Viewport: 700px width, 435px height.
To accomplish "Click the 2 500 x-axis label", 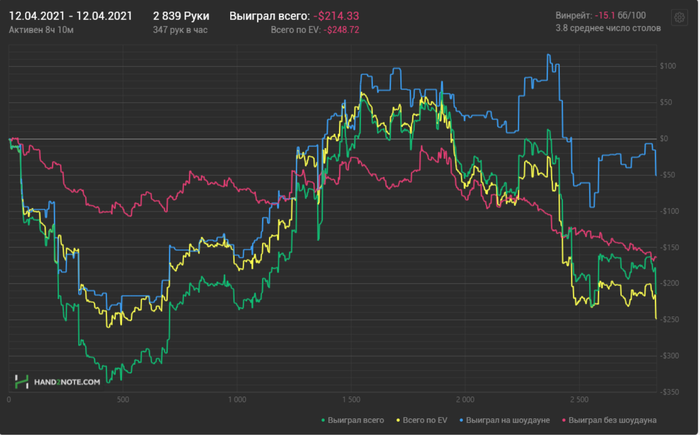I will pos(579,399).
